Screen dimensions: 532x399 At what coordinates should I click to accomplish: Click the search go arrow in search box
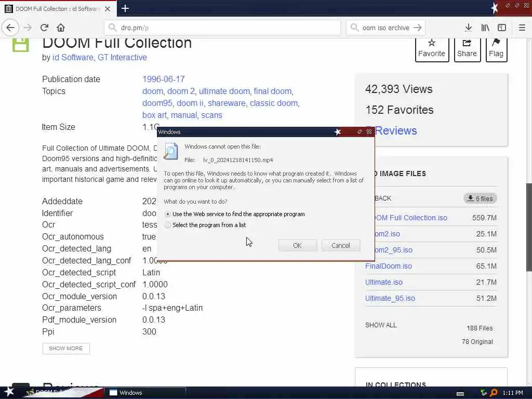click(x=418, y=28)
